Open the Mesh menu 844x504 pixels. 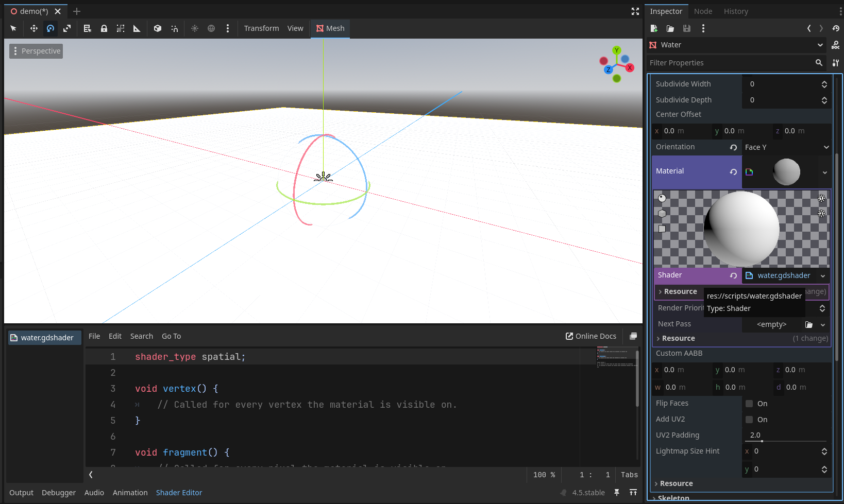tap(330, 28)
